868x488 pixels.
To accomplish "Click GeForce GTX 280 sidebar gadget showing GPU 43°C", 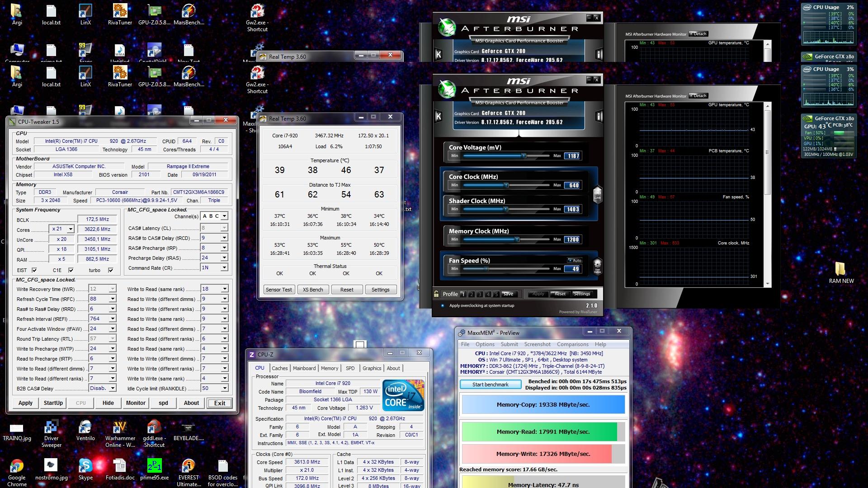I will [x=829, y=136].
